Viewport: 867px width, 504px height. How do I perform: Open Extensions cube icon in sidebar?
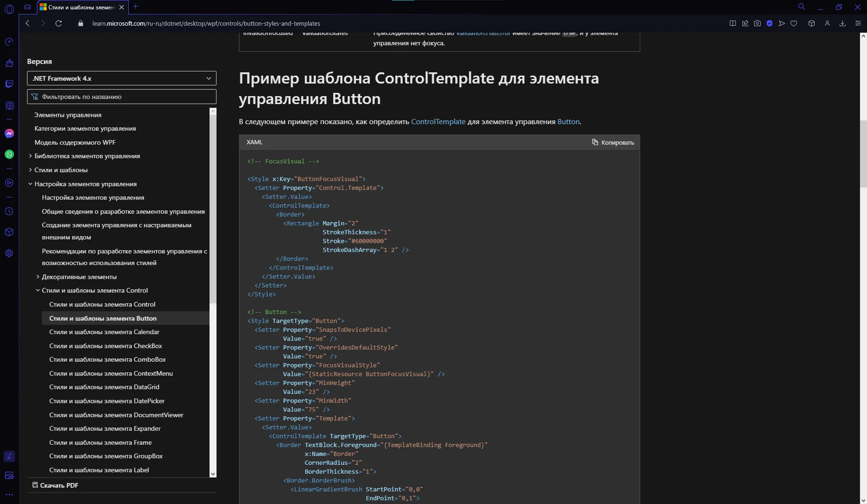pos(9,232)
